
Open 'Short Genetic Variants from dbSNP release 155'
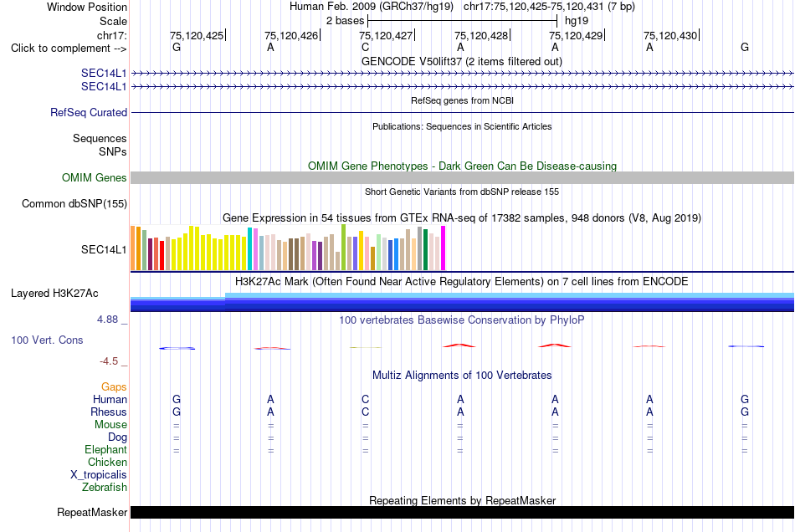[x=462, y=192]
